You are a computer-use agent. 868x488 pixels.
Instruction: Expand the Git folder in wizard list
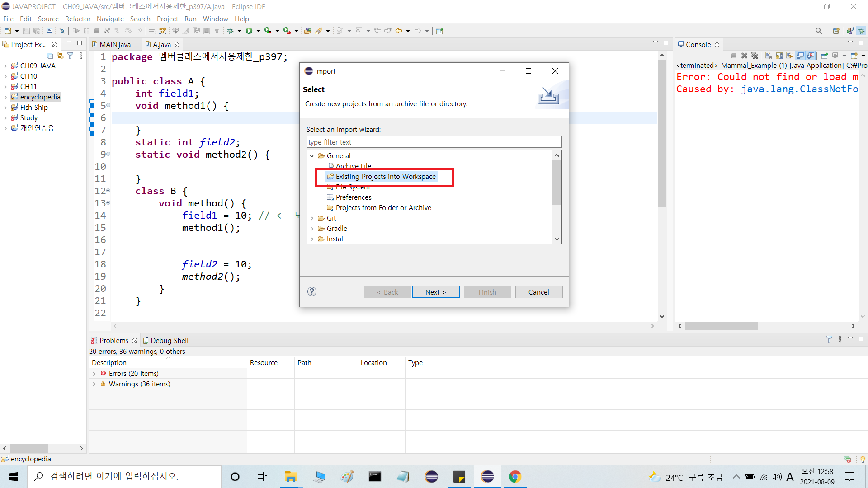coord(312,218)
